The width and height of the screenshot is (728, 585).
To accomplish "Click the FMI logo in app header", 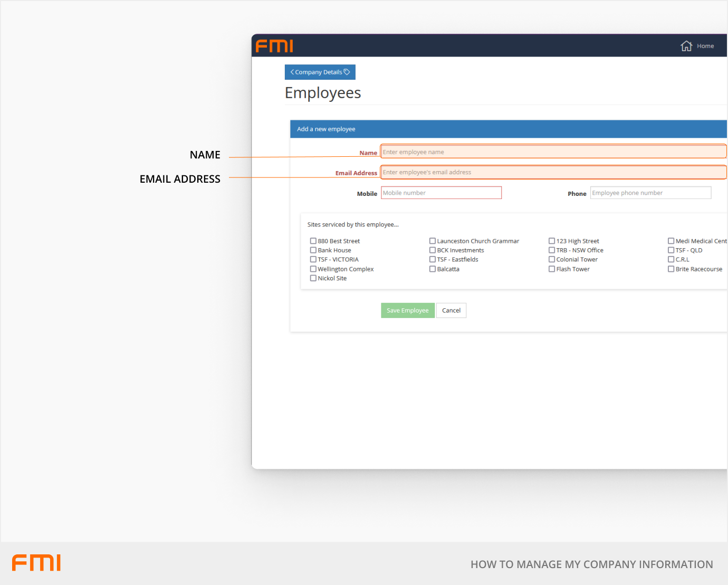I will 274,46.
